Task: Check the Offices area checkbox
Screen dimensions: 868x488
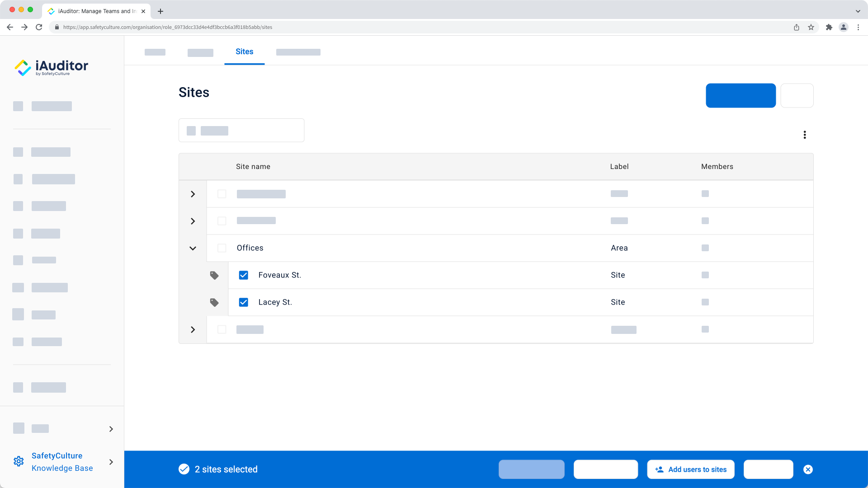Action: click(222, 248)
